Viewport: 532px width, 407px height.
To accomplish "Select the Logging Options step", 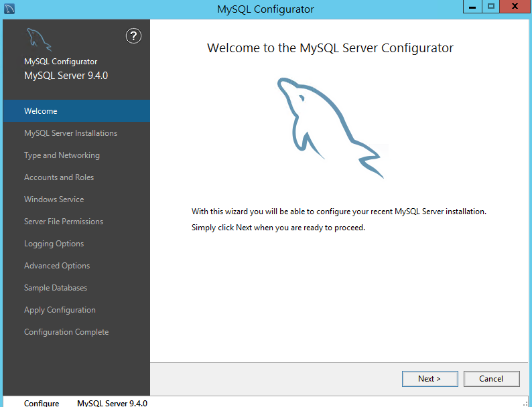I will click(x=54, y=244).
